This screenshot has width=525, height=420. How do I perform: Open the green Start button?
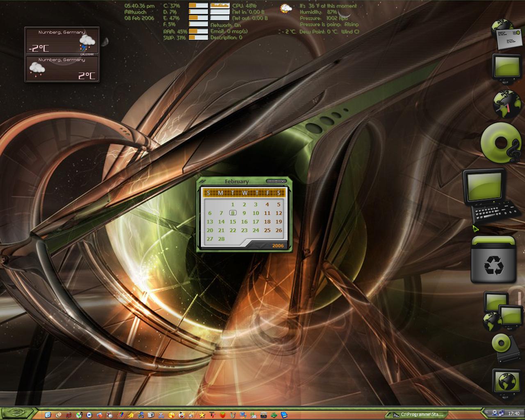point(16,413)
